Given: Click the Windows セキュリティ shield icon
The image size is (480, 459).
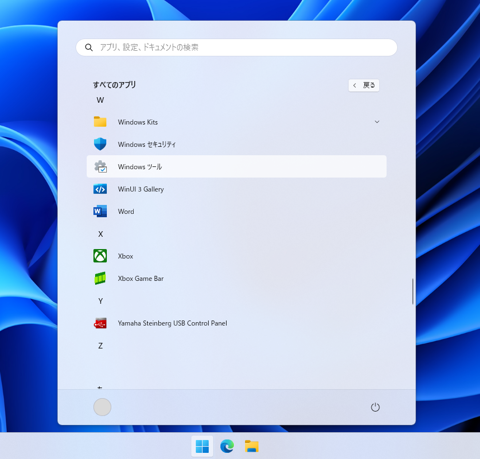Looking at the screenshot, I should [100, 144].
